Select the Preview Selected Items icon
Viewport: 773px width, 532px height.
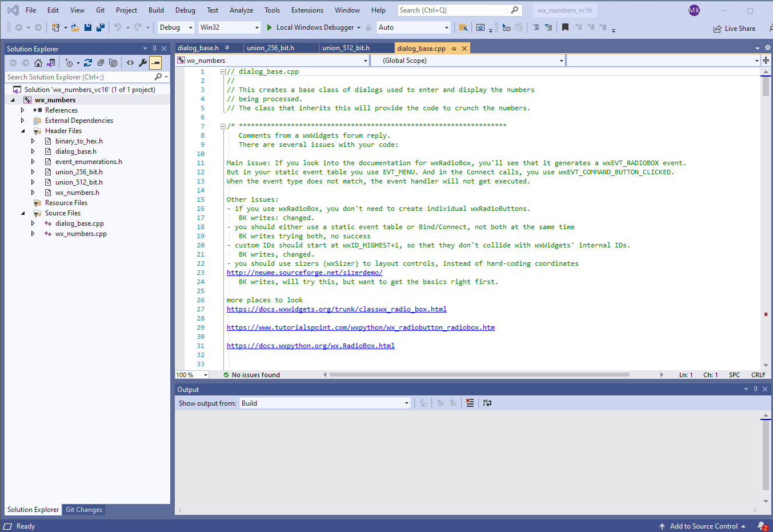(x=157, y=63)
